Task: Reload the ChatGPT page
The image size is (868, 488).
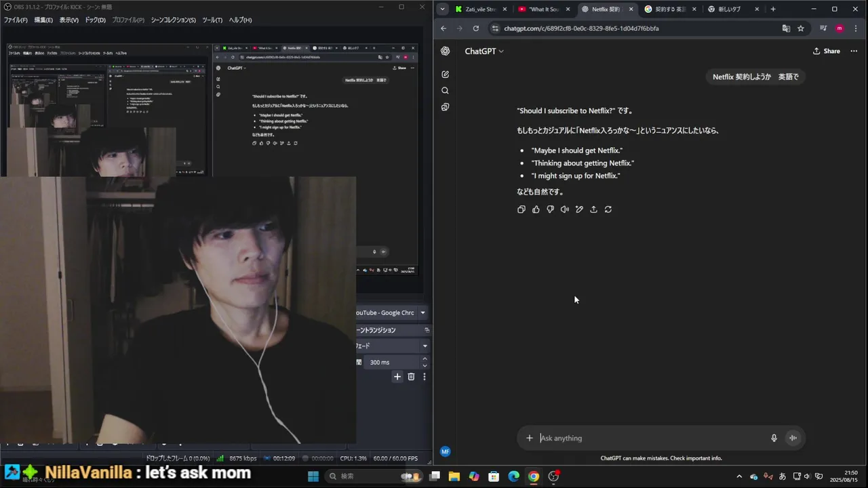Action: pos(475,28)
